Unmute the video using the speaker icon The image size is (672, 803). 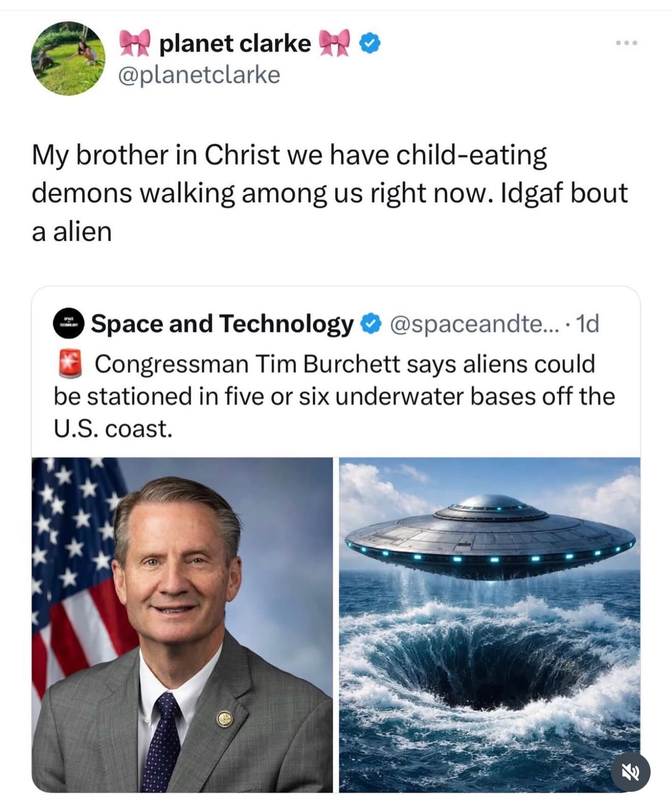[x=630, y=772]
